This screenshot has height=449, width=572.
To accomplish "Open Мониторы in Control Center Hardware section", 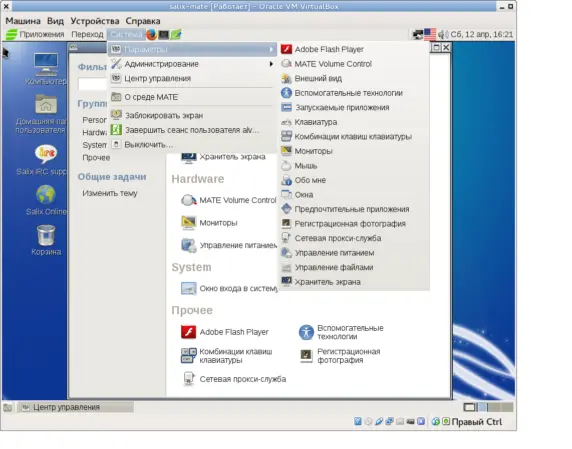I will click(209, 223).
